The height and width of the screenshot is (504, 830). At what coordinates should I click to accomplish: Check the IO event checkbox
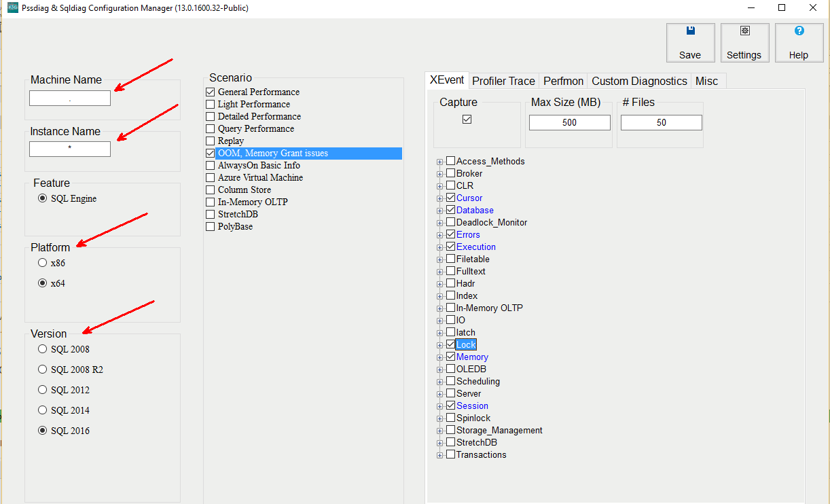[450, 320]
